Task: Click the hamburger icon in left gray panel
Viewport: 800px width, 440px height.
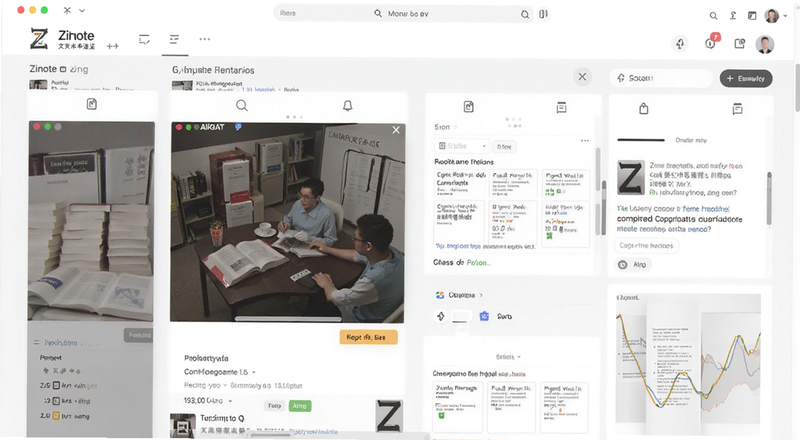Action: click(36, 343)
